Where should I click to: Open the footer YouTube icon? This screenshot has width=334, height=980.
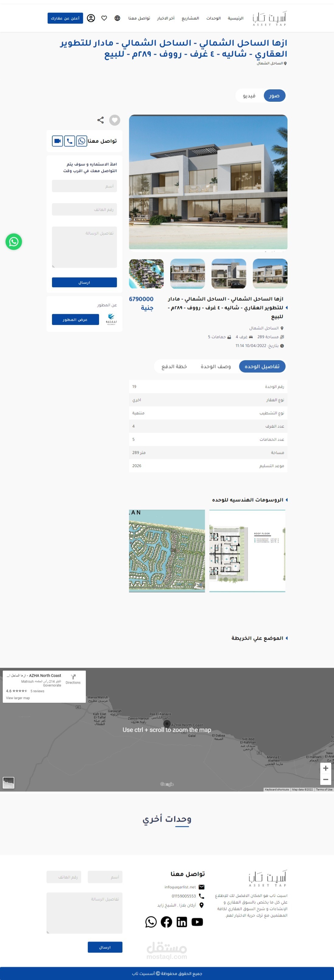197,921
